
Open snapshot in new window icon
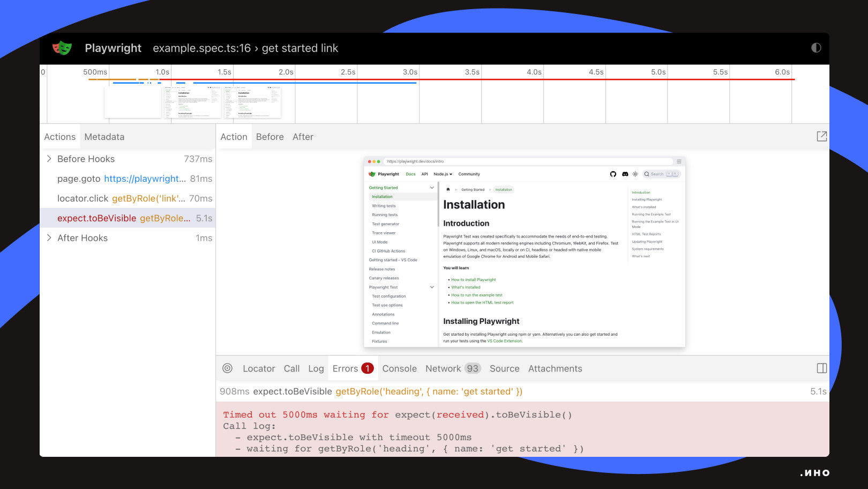[x=821, y=136]
